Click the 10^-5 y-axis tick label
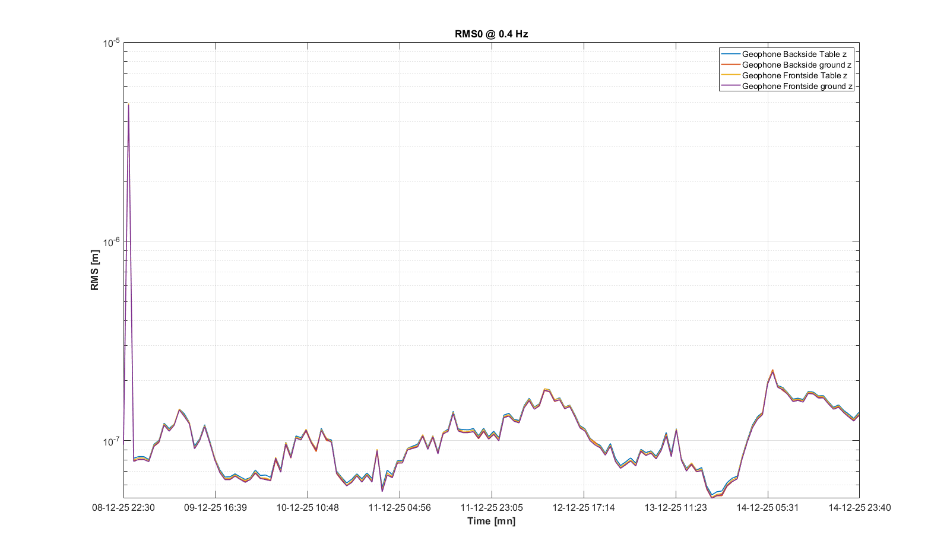Screen dimensions: 950x560 coord(111,43)
